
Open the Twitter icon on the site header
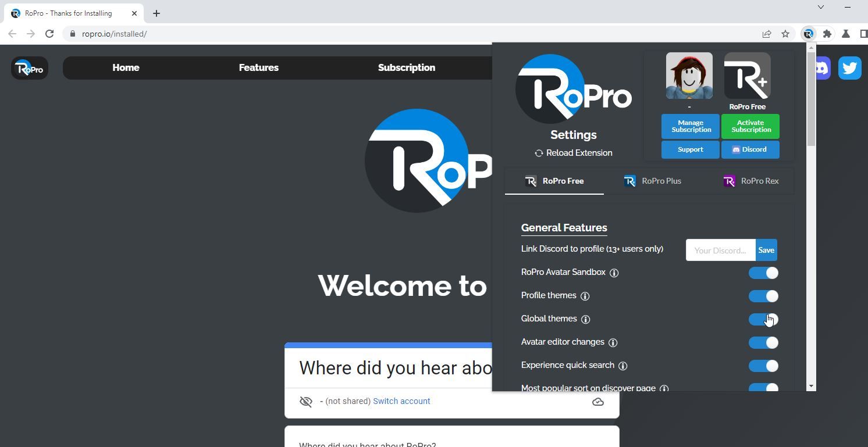pyautogui.click(x=849, y=68)
